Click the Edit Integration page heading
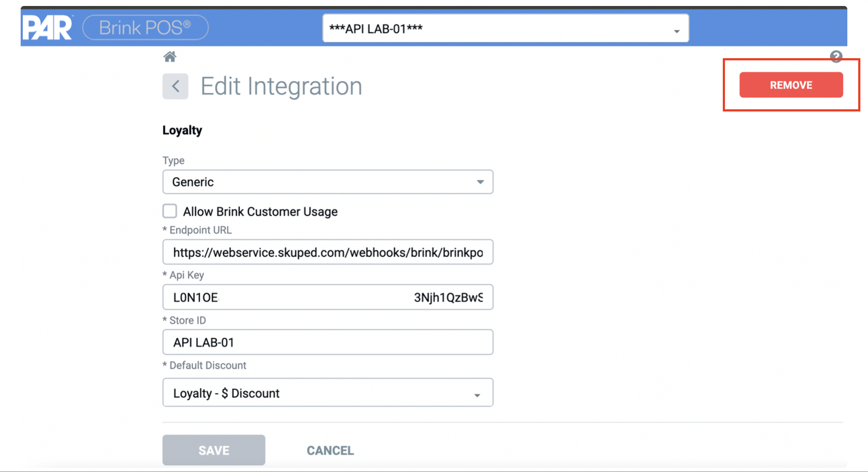868x472 pixels. pos(281,86)
